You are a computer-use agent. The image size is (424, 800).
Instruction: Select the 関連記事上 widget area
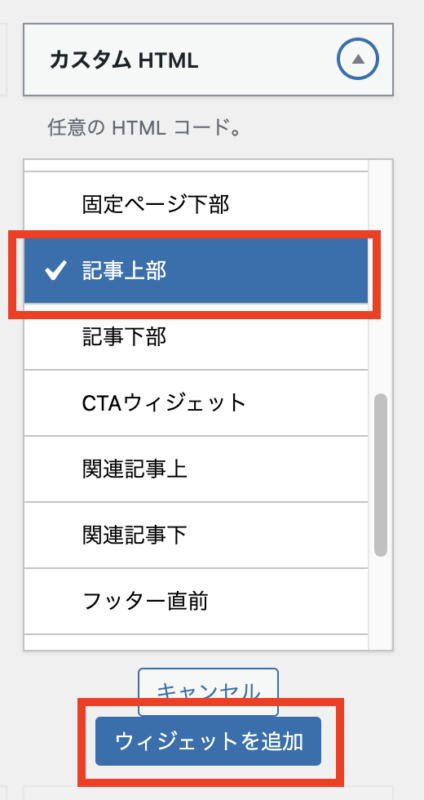point(196,469)
